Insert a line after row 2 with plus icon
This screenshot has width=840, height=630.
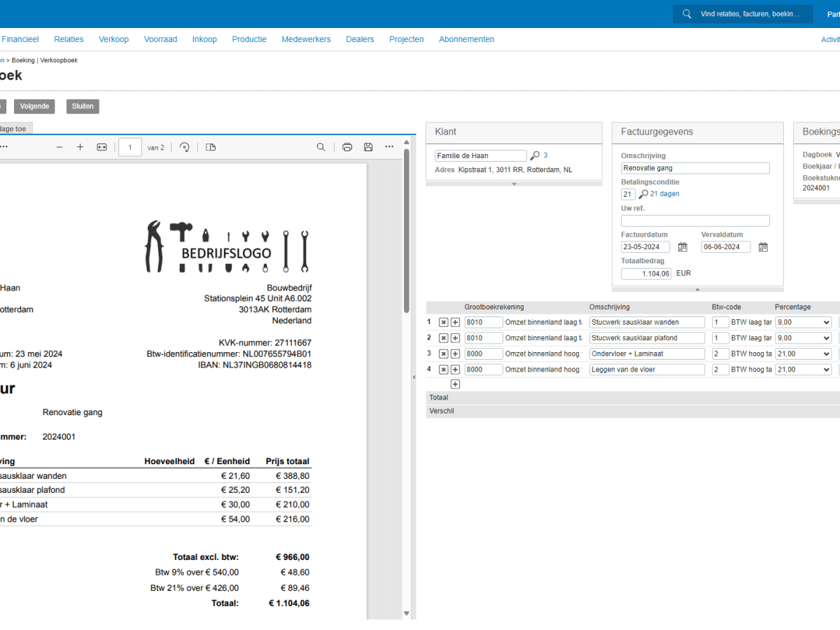click(455, 338)
